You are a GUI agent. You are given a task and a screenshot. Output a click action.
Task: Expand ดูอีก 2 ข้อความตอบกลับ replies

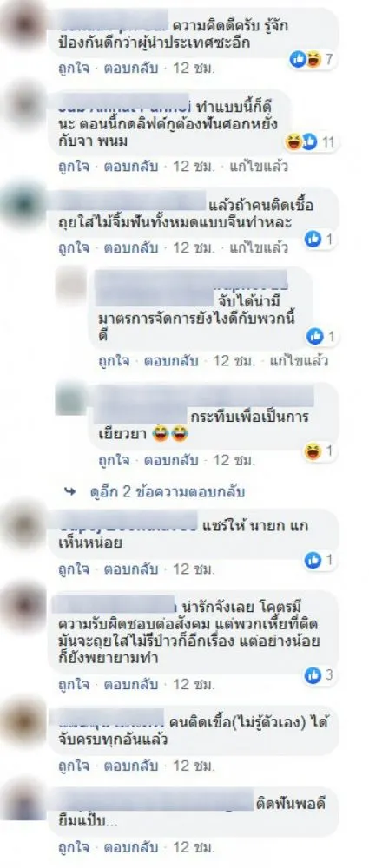click(168, 491)
